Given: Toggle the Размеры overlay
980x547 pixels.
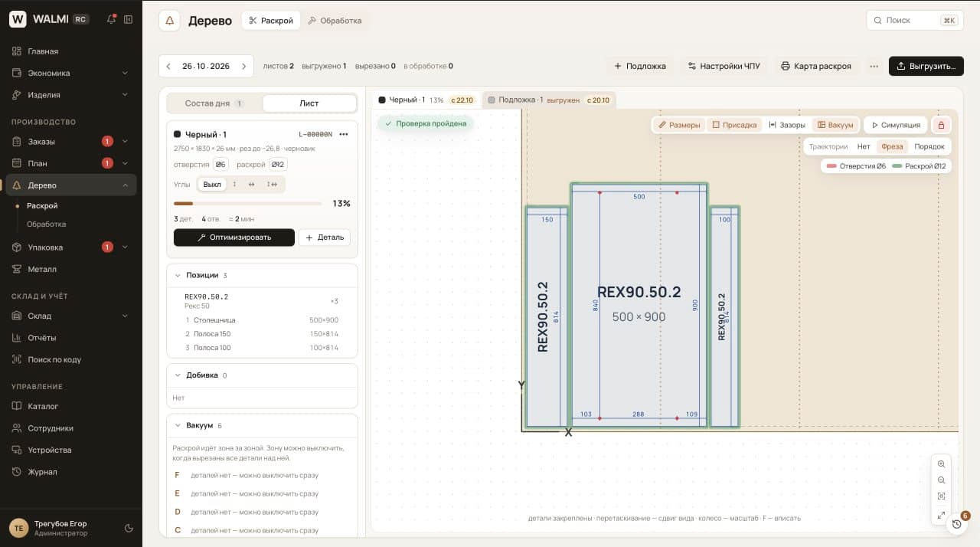Looking at the screenshot, I should coord(679,125).
